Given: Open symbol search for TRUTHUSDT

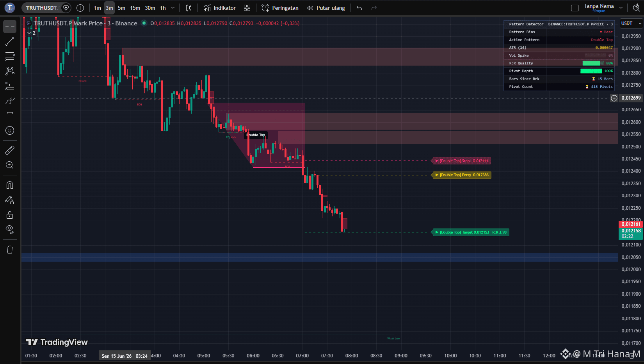Looking at the screenshot, I should [x=41, y=8].
